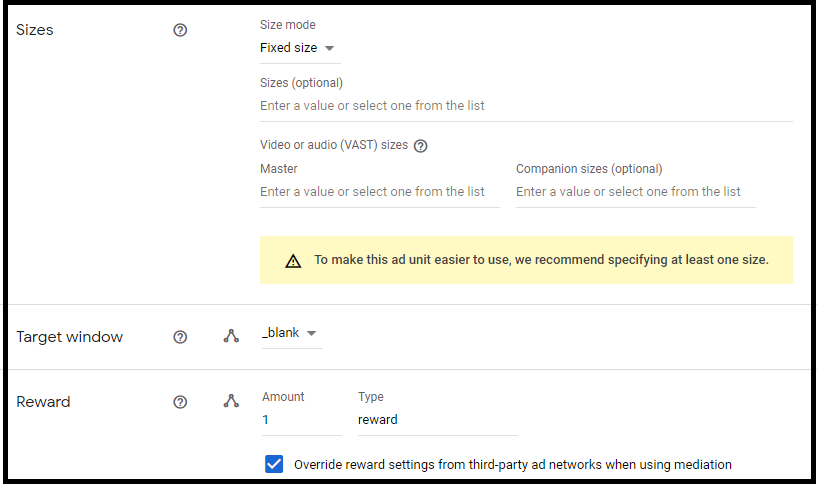Open the Target window help icon
Screen dimensions: 817x485
click(180, 337)
